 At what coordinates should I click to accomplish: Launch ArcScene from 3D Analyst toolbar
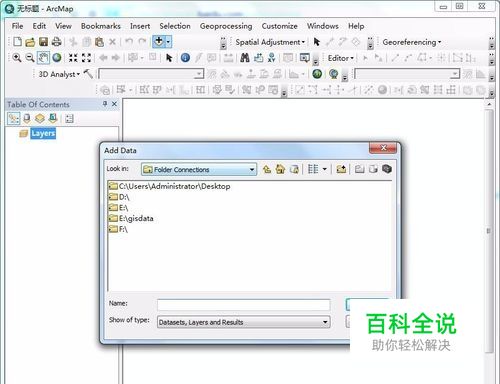coord(317,74)
